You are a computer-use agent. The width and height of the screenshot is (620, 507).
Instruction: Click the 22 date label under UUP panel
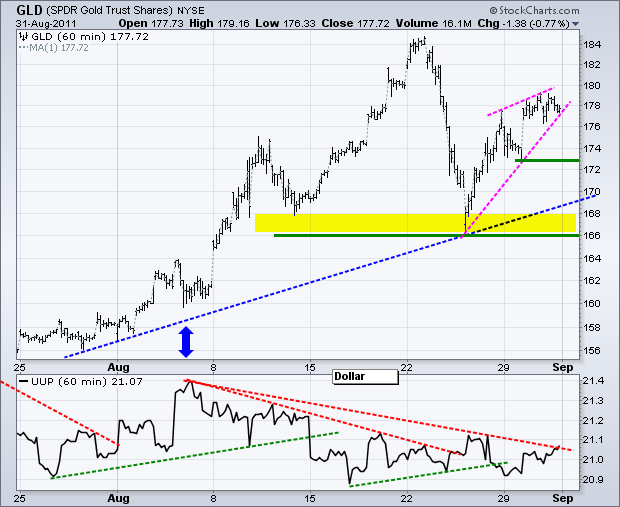[406, 498]
